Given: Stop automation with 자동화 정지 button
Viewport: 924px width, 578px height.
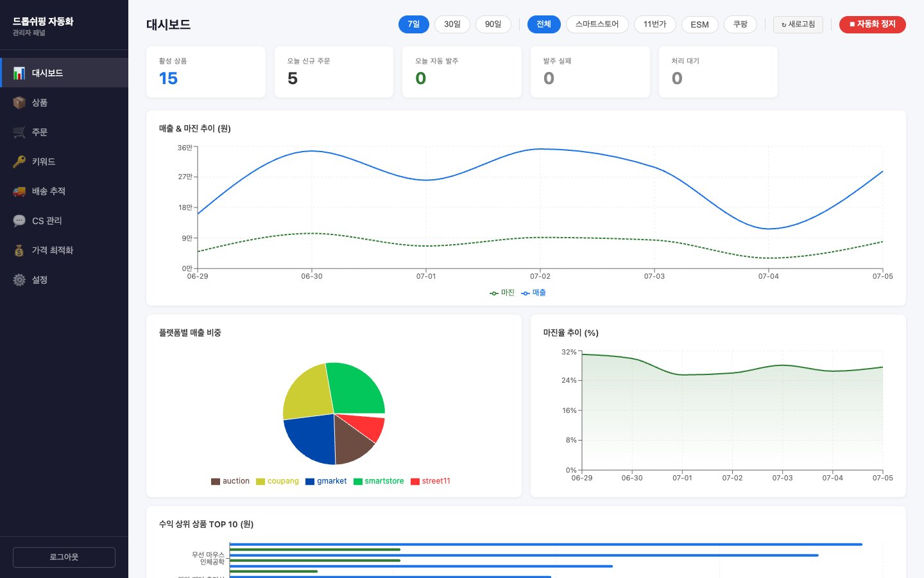Looking at the screenshot, I should coord(873,24).
